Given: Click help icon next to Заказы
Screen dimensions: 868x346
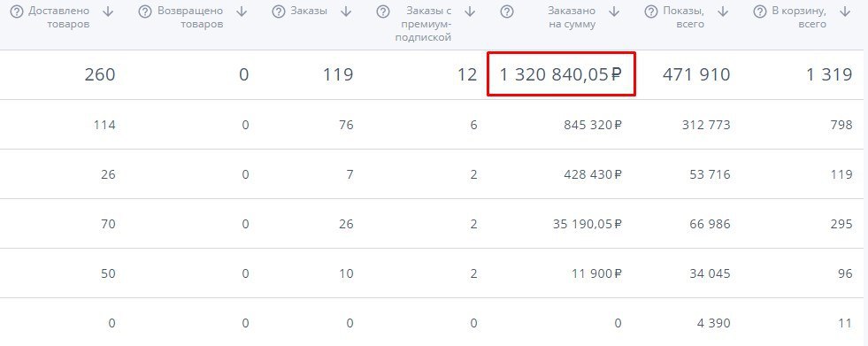Looking at the screenshot, I should point(278,12).
